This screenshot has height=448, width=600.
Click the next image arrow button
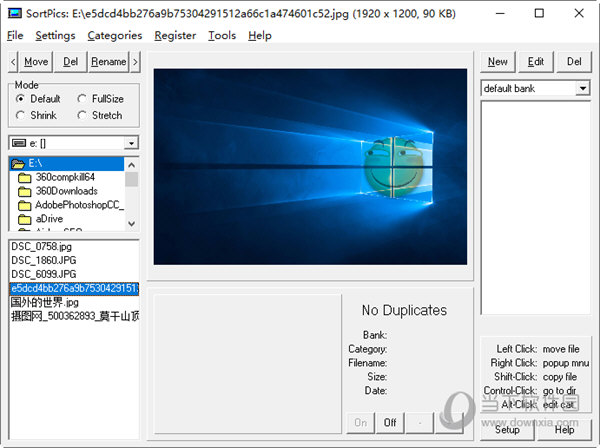pyautogui.click(x=135, y=62)
